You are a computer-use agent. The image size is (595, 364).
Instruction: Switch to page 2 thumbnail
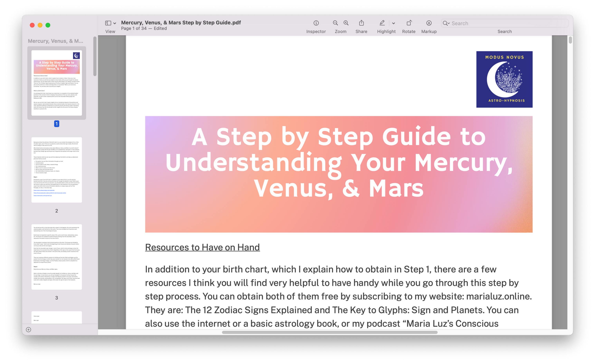pos(57,170)
